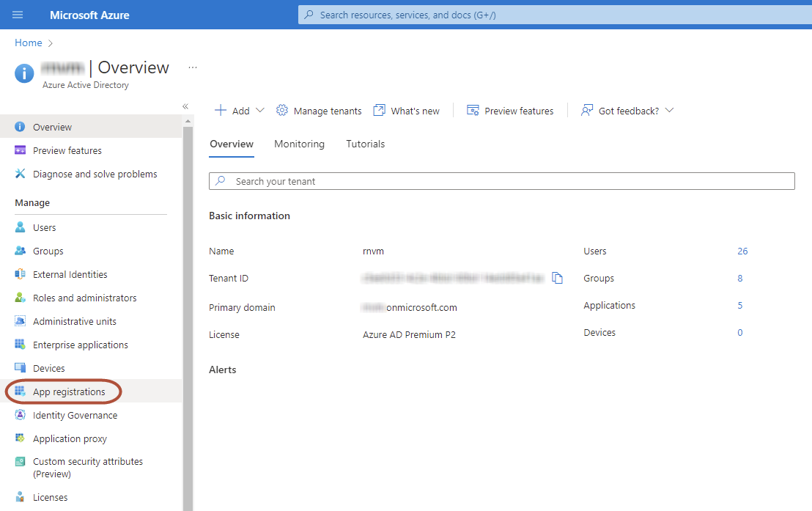Open the Groups count link 8

coord(740,279)
